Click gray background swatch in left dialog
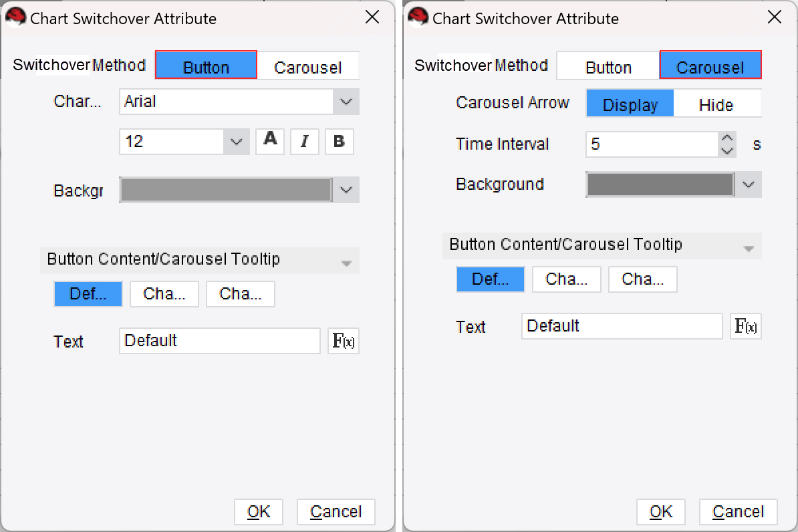 click(226, 190)
